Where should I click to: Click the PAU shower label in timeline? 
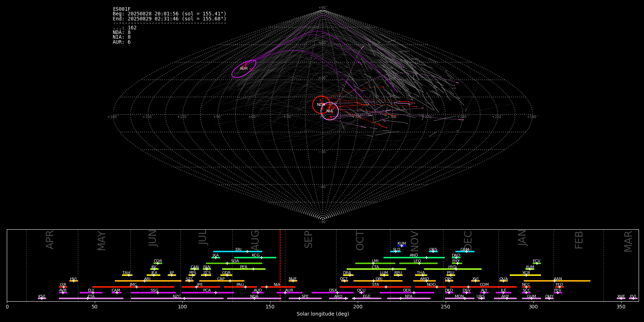240,285
